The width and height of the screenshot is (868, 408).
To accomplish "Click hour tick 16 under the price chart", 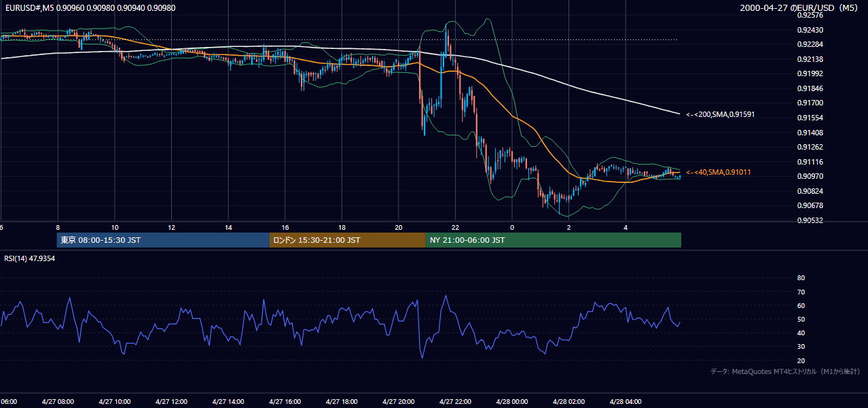I will coord(285,227).
